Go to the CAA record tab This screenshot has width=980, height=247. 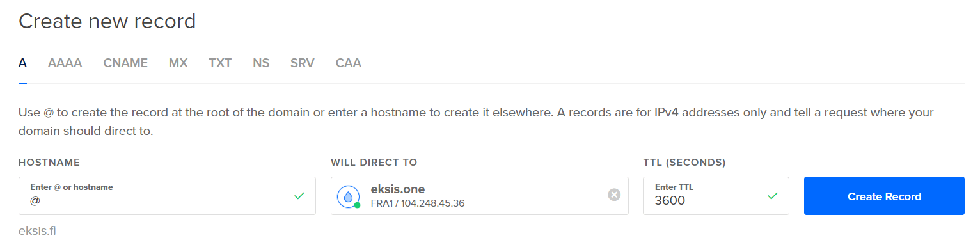click(x=349, y=63)
